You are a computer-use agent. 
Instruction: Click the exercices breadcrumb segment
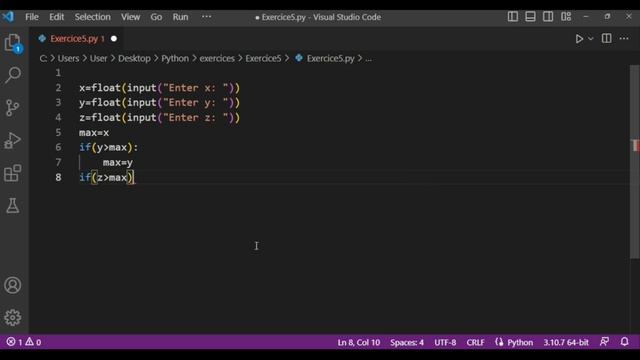217,58
